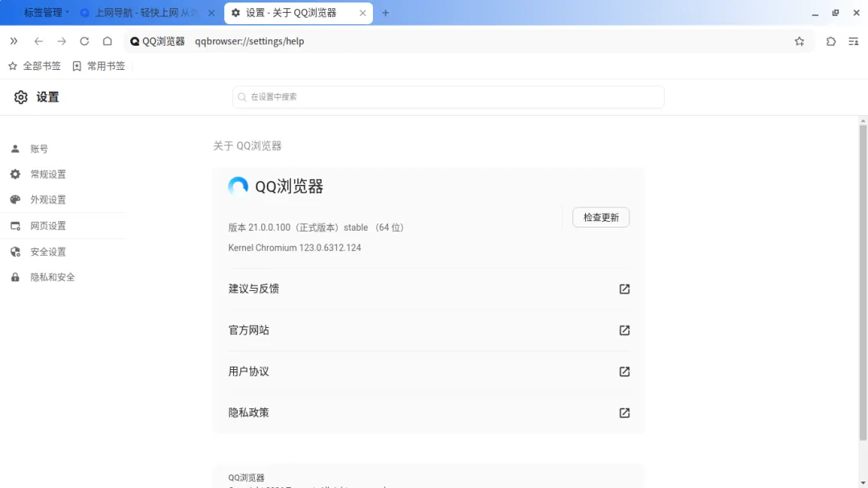Image resolution: width=868 pixels, height=488 pixels.
Task: Open the 隐私政策 link row
Action: [429, 412]
